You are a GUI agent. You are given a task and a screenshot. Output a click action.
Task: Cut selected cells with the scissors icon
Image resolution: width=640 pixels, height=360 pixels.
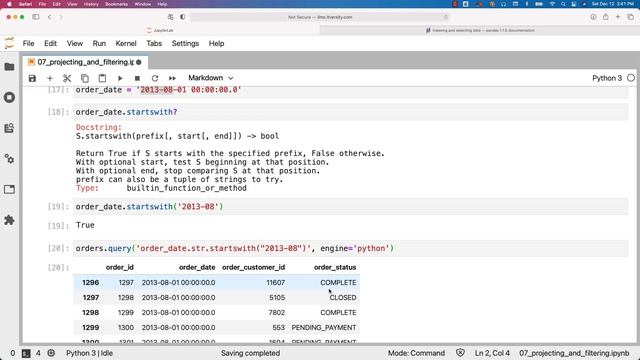[x=67, y=78]
